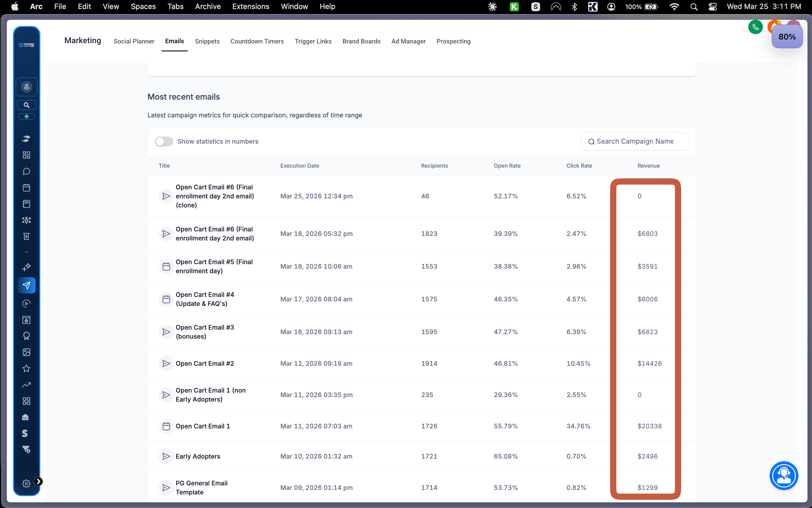
Task: Open the App Marketplace grid icon
Action: (27, 401)
